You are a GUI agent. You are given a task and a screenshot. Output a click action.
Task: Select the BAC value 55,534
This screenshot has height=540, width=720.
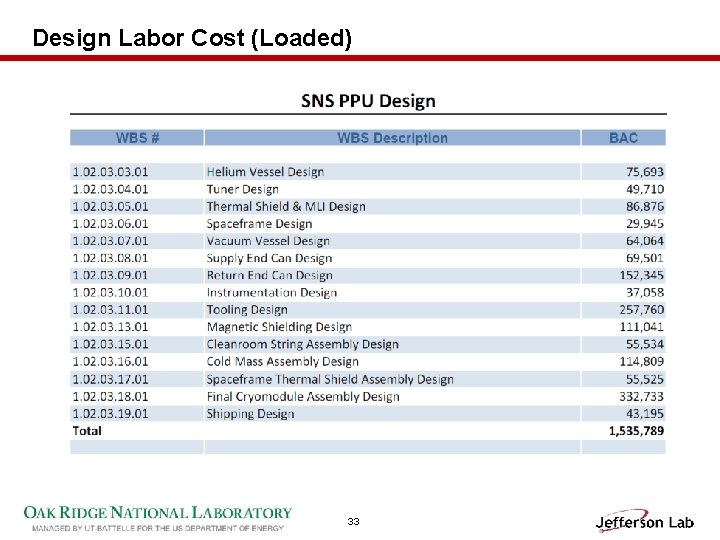[645, 344]
